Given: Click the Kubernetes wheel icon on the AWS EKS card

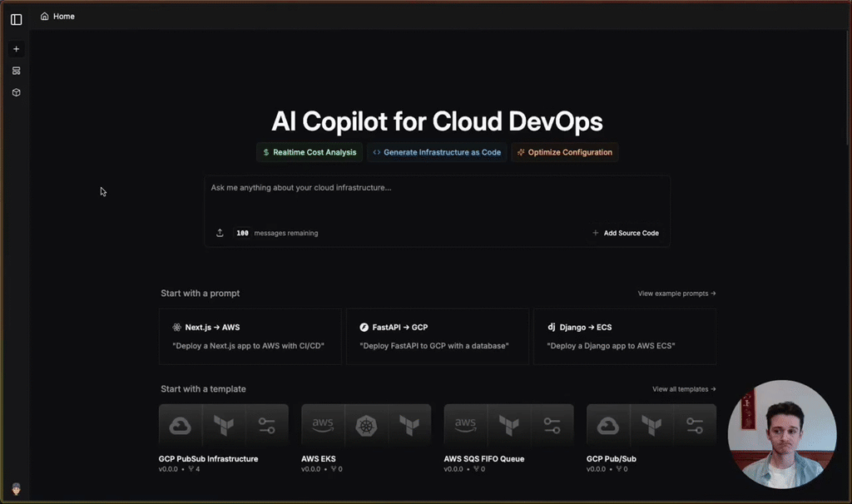Looking at the screenshot, I should click(x=366, y=425).
